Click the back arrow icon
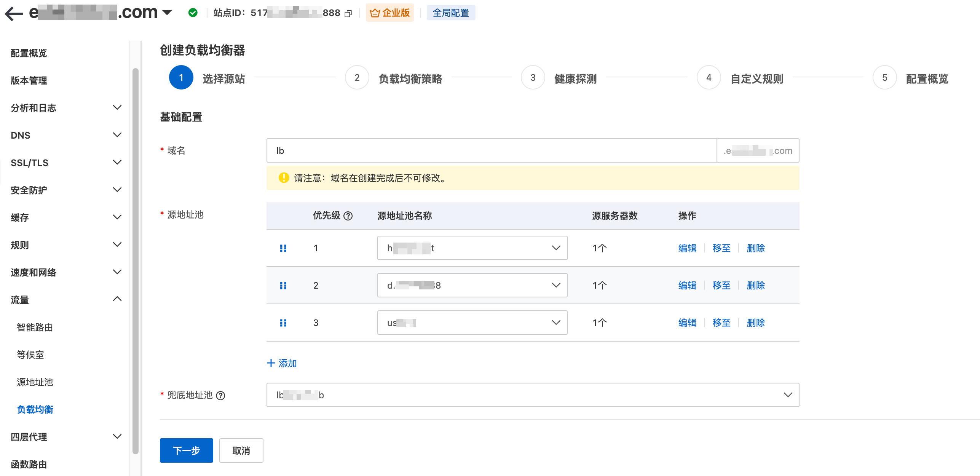The height and width of the screenshot is (476, 980). point(14,14)
